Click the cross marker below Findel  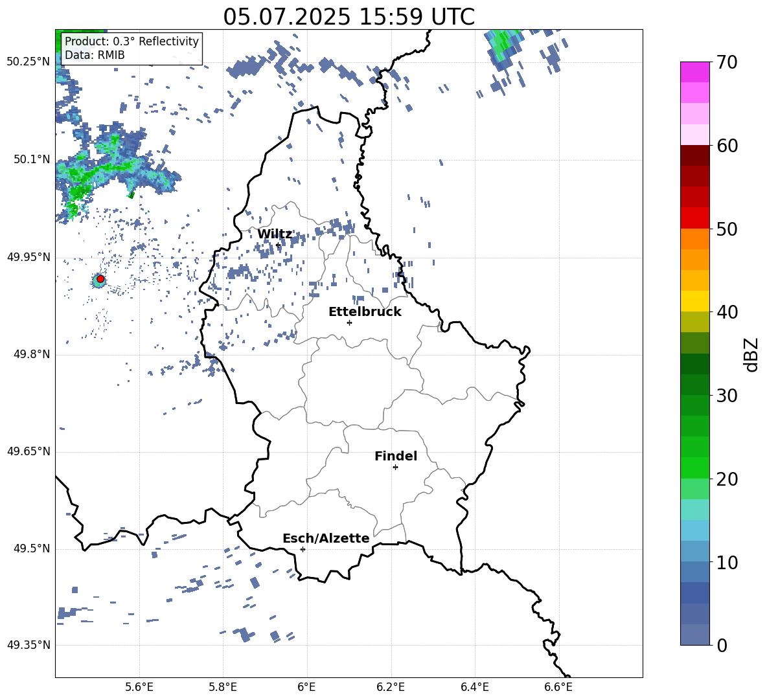coord(395,468)
